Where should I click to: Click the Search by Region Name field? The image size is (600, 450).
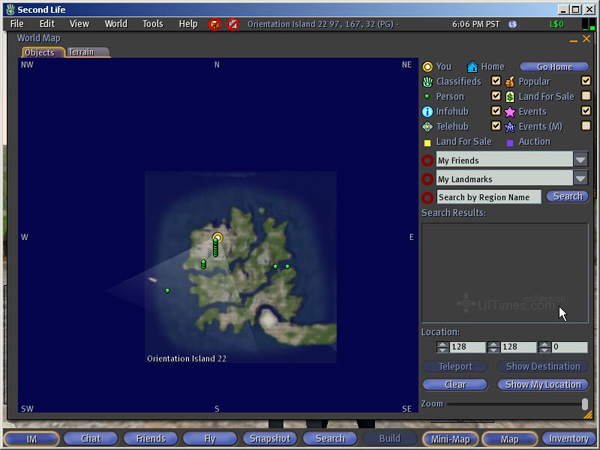click(489, 197)
